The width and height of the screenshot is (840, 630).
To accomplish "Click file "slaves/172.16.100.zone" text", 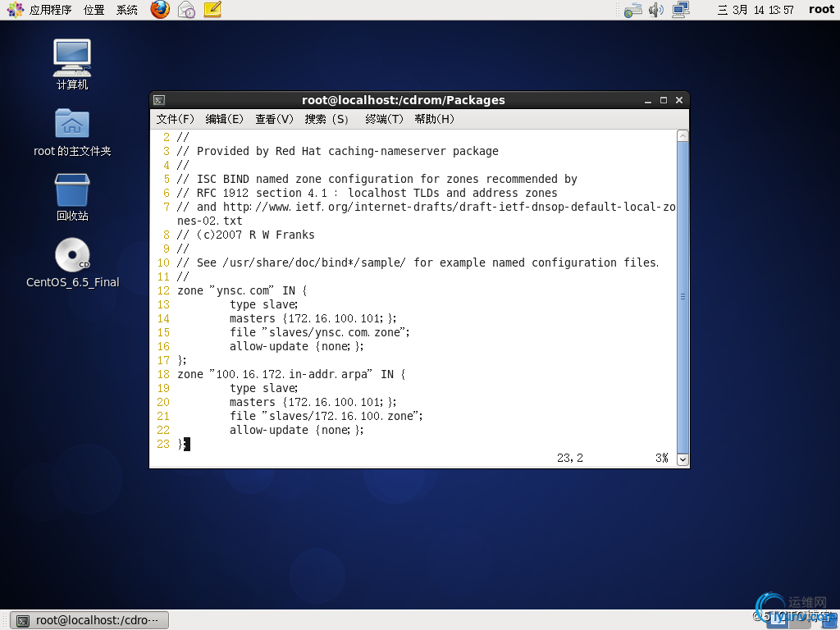I will (x=326, y=416).
